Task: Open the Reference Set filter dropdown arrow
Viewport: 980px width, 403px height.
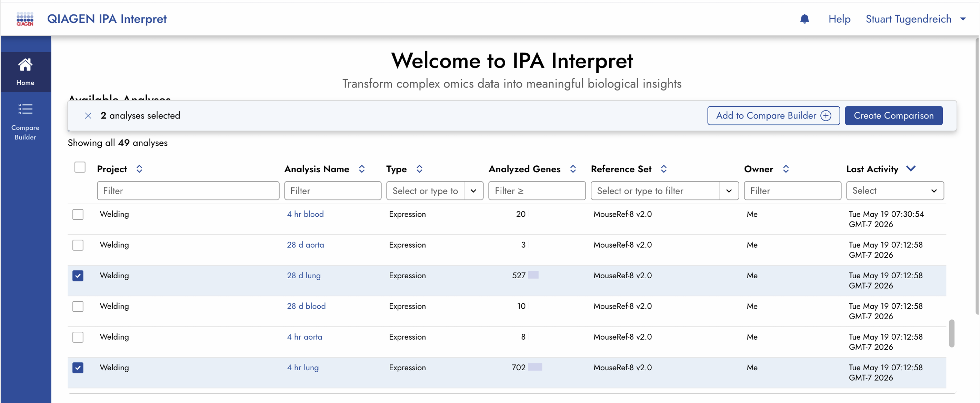Action: (x=729, y=191)
